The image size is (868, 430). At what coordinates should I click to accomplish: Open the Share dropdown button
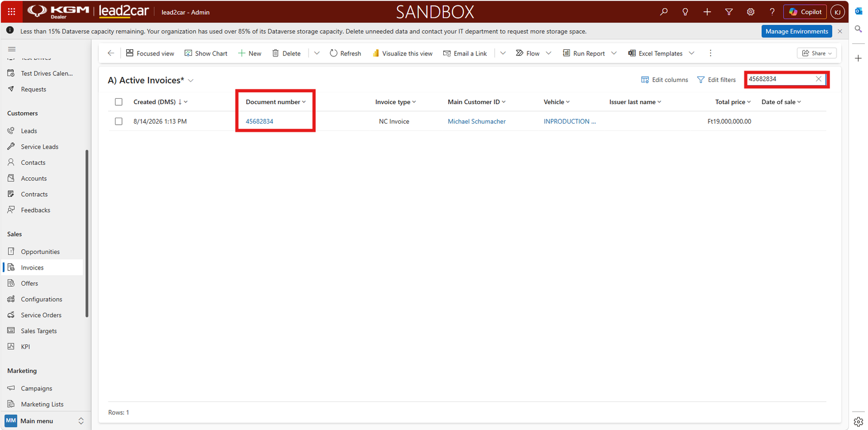816,53
